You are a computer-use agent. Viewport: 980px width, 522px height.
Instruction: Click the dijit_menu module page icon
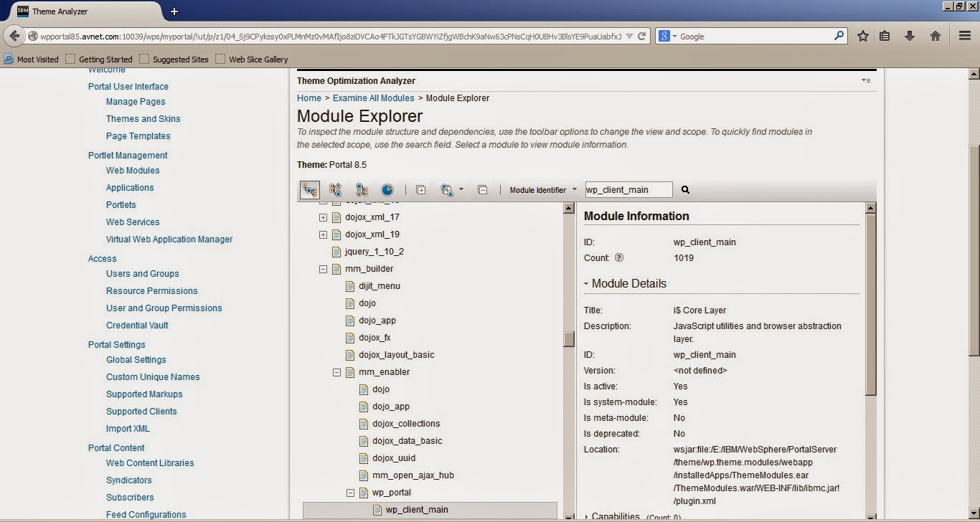350,286
